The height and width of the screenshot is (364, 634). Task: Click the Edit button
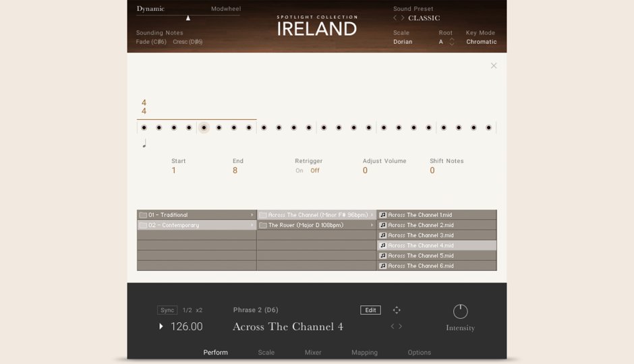coord(370,310)
